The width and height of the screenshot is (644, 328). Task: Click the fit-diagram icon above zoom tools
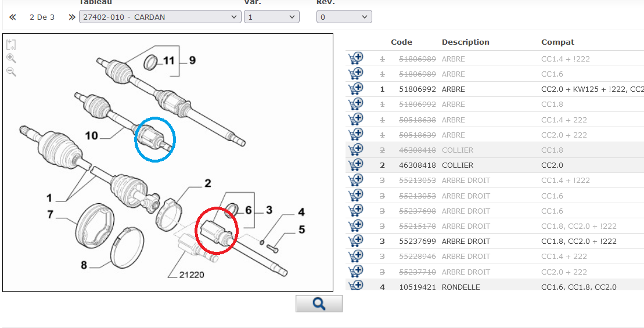(11, 44)
